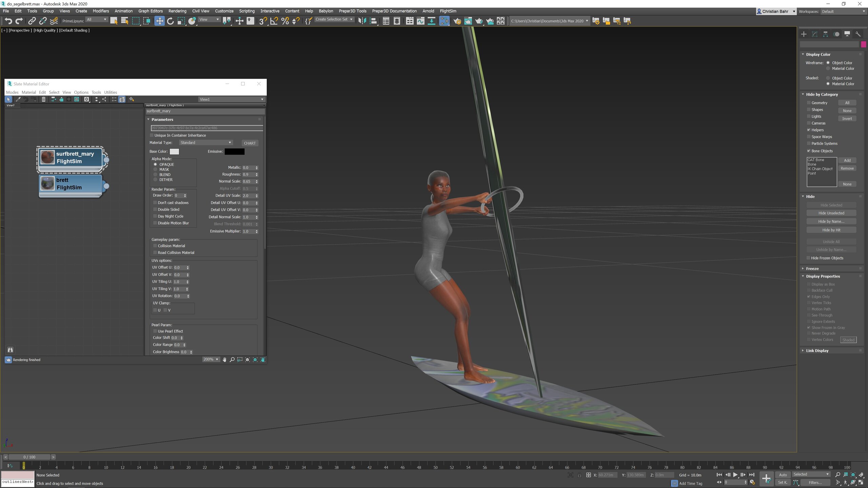Toggle Geometry category checkbox in Hide by Category

[809, 103]
